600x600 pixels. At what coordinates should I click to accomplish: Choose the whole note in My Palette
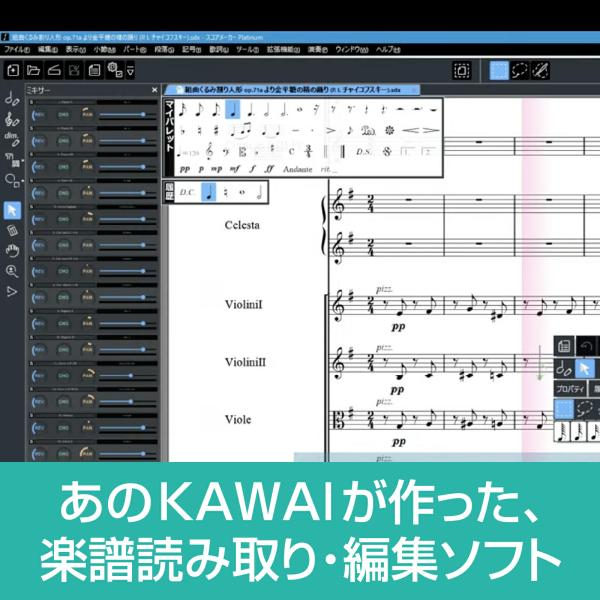(300, 110)
